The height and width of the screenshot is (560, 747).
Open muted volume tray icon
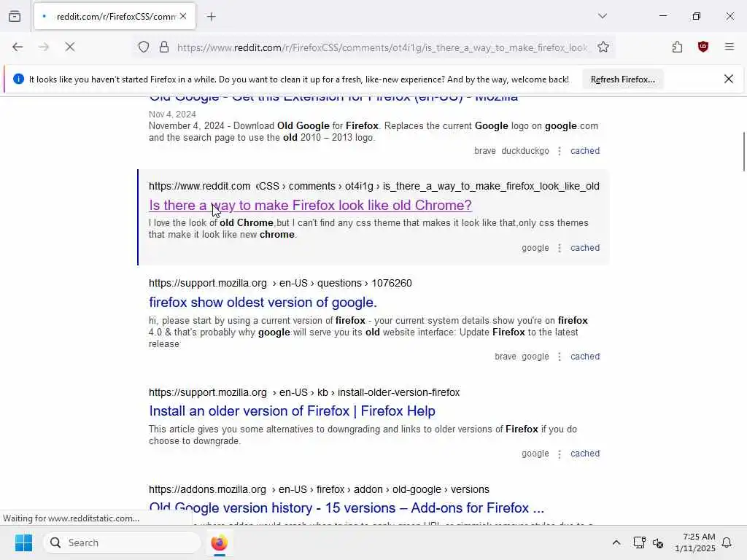point(658,542)
